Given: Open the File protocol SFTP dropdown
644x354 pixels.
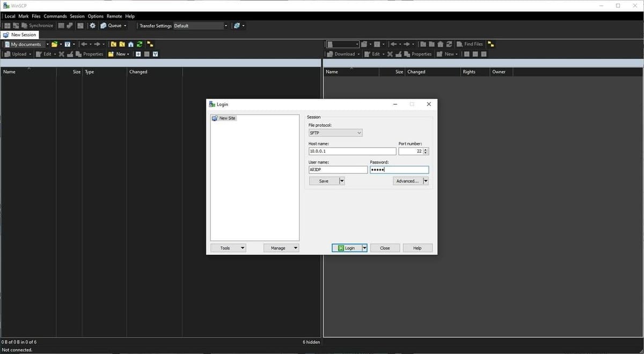Looking at the screenshot, I should [x=335, y=132].
